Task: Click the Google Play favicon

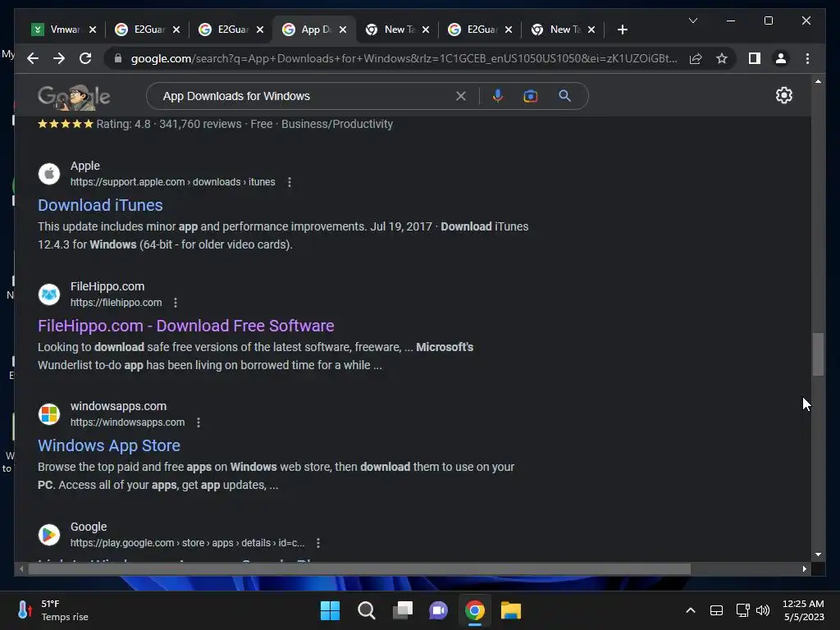Action: tap(49, 535)
